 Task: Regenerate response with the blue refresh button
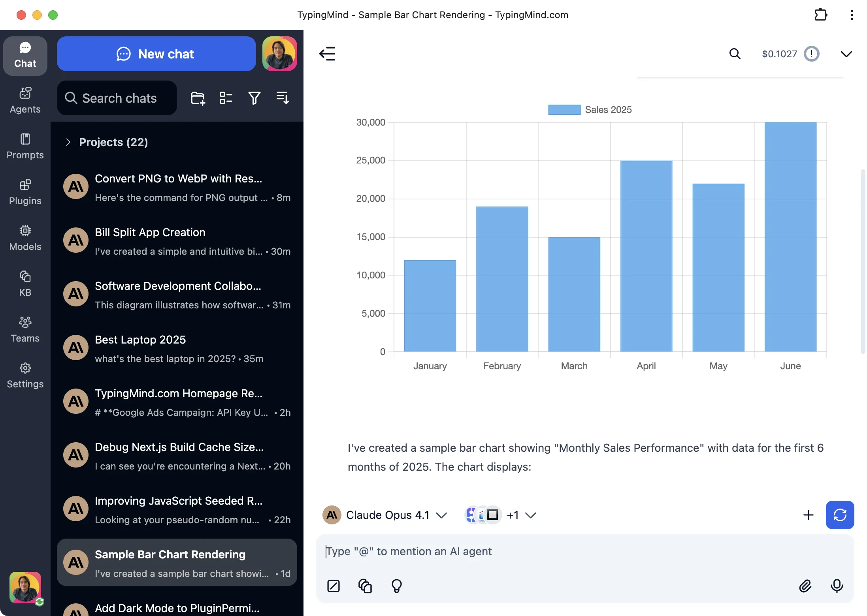click(840, 515)
